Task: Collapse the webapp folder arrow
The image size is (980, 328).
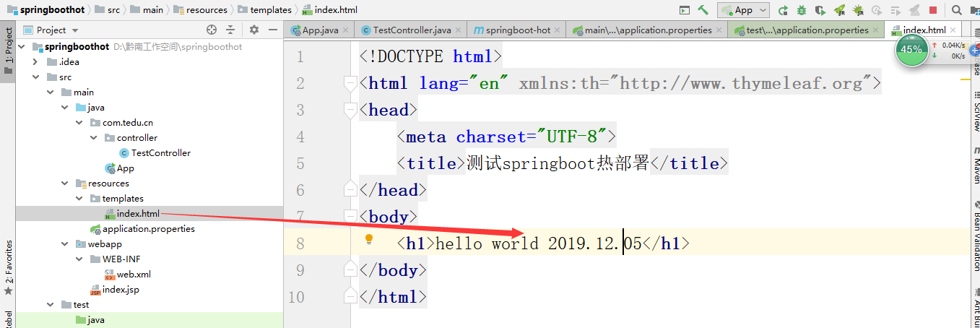Action: coord(64,243)
